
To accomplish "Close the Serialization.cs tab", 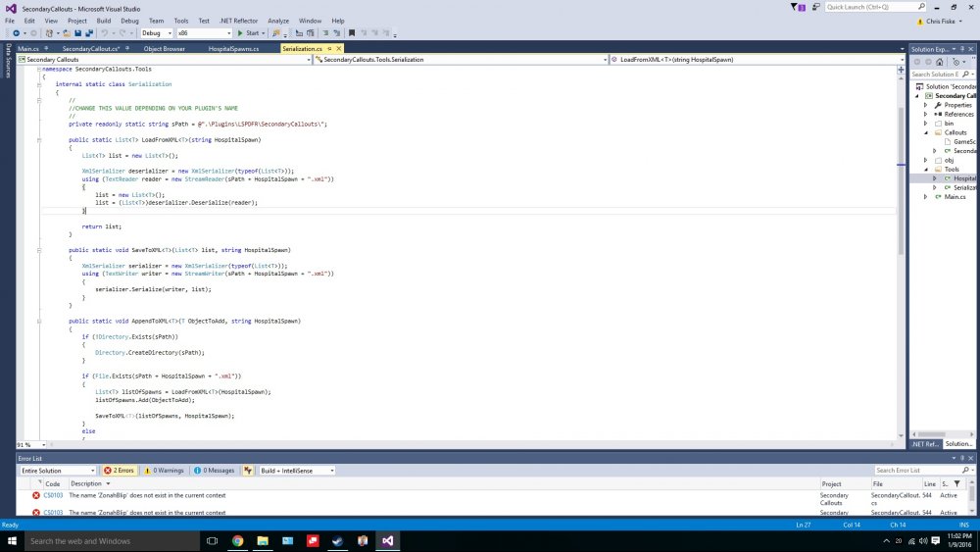I will click(339, 49).
